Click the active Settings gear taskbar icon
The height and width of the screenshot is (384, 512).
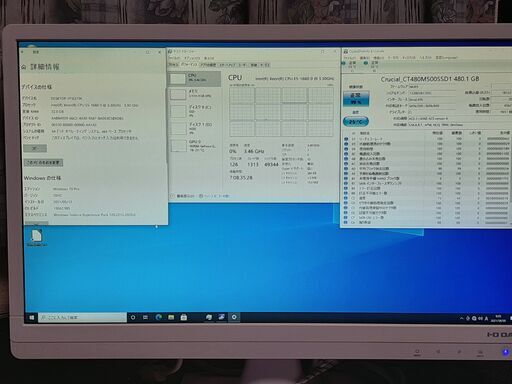[x=234, y=317]
